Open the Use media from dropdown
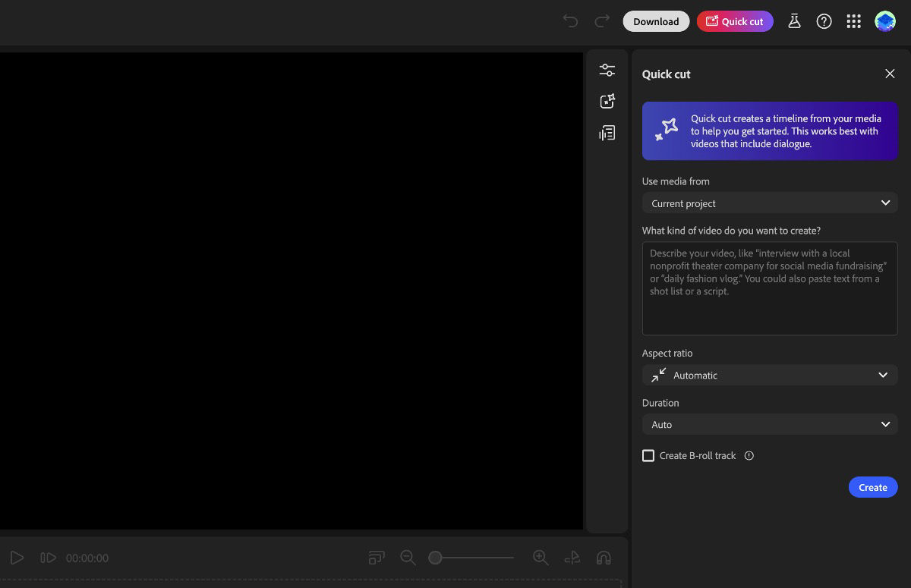Screen dimensions: 911x588 tap(770, 203)
